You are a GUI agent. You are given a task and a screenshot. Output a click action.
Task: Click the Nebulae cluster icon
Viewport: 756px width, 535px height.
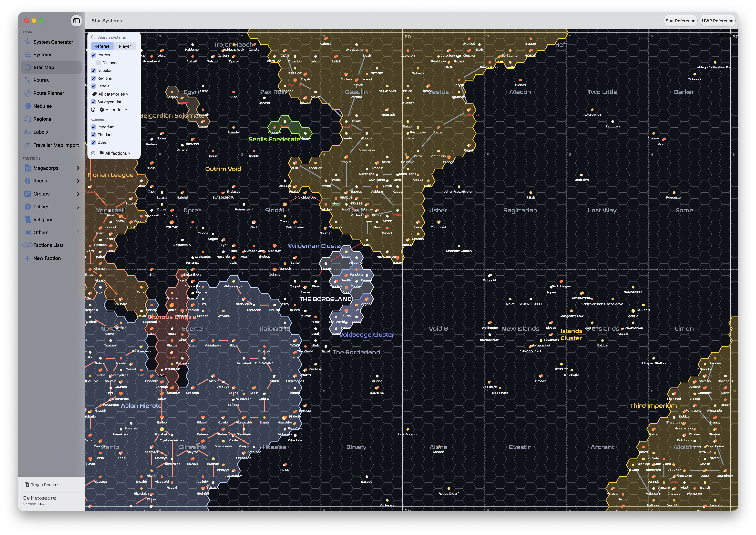(28, 106)
